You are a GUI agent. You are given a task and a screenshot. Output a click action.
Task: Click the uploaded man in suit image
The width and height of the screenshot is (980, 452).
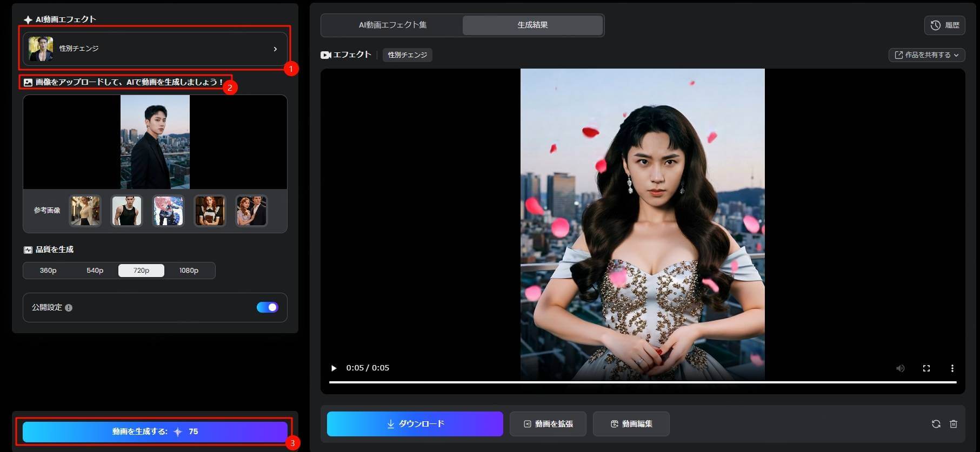point(155,142)
